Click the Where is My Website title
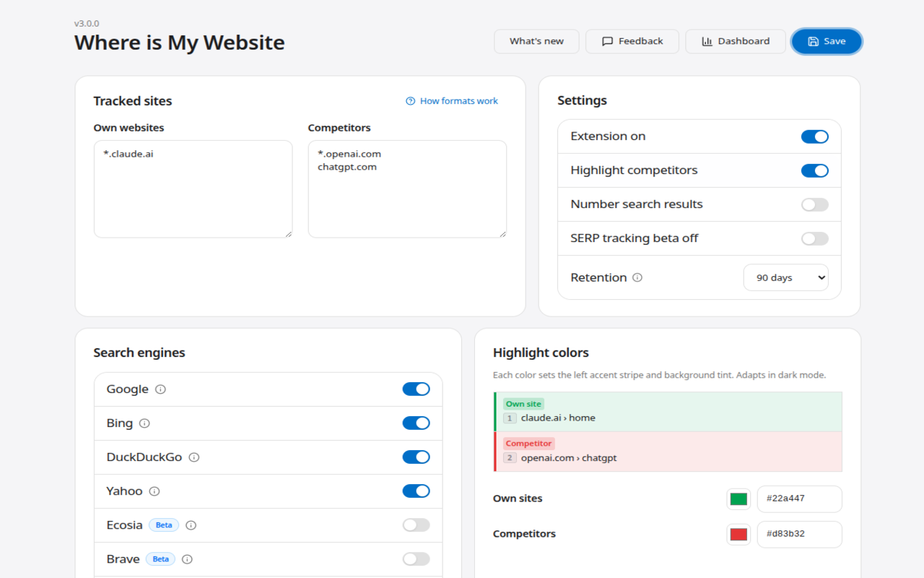924x578 pixels. click(x=180, y=43)
